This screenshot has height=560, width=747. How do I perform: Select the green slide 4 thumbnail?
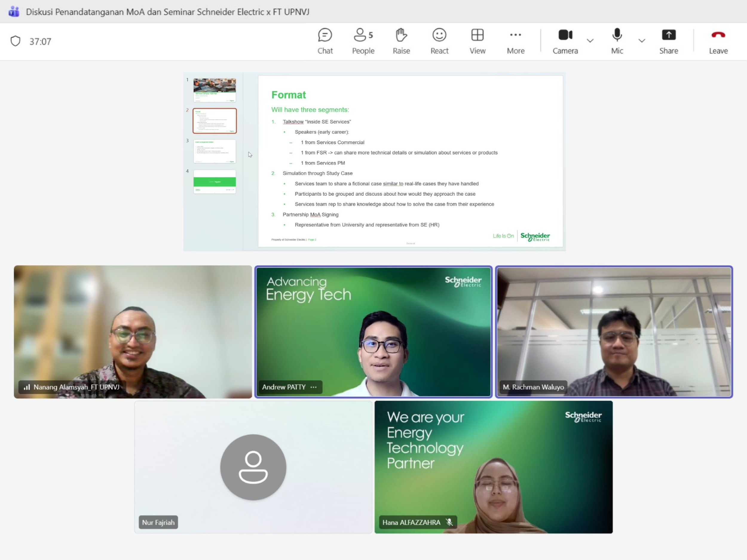[215, 182]
